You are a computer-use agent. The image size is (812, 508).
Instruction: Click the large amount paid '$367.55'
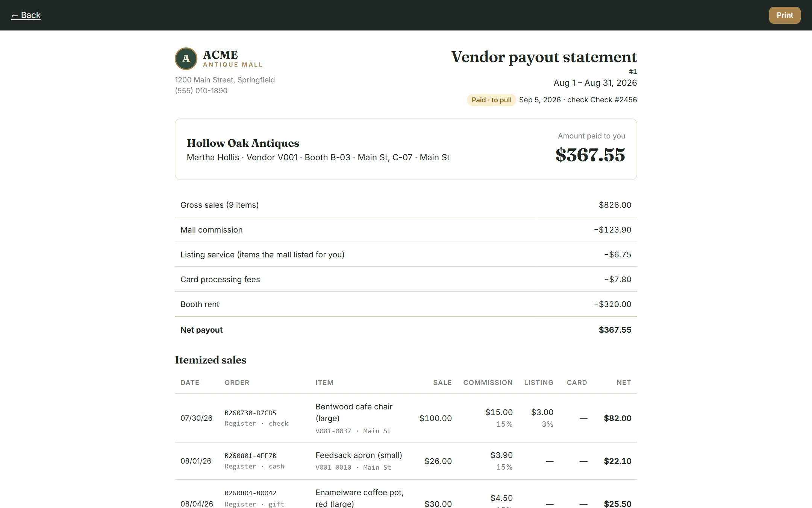click(x=590, y=155)
